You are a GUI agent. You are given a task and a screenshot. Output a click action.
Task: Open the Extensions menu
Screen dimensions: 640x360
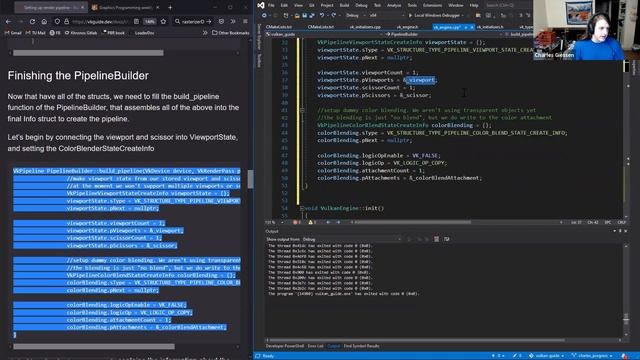[432, 5]
